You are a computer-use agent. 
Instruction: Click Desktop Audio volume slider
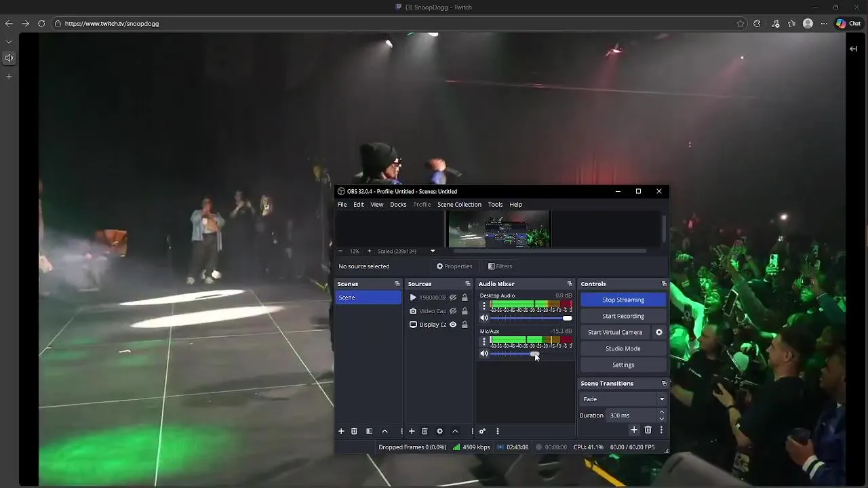tap(531, 318)
